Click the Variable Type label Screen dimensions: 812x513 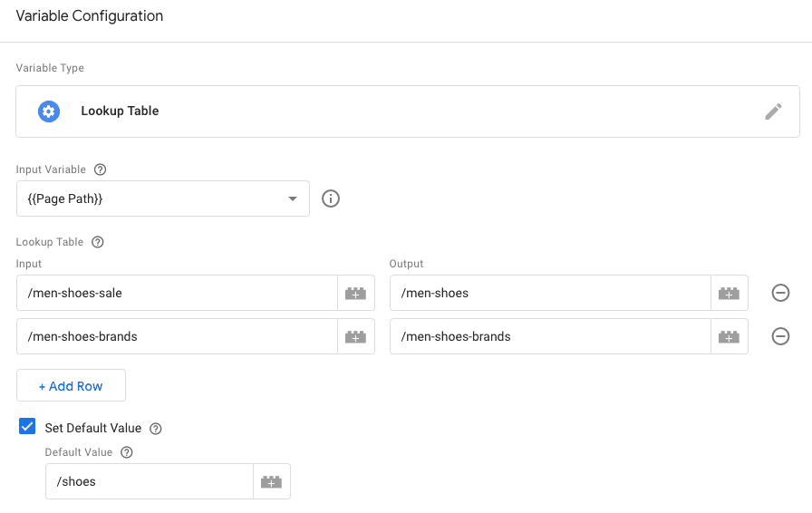(50, 68)
